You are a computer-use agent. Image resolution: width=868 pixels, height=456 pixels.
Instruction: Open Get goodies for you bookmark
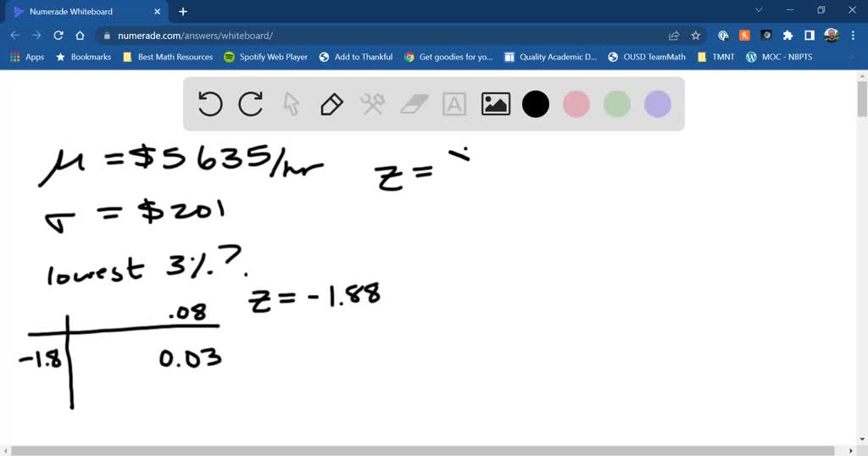tap(448, 57)
